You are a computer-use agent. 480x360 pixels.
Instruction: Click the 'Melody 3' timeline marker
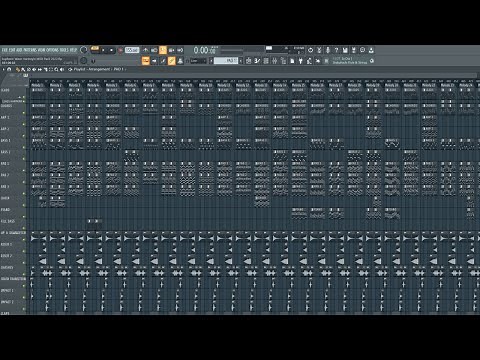[74, 85]
